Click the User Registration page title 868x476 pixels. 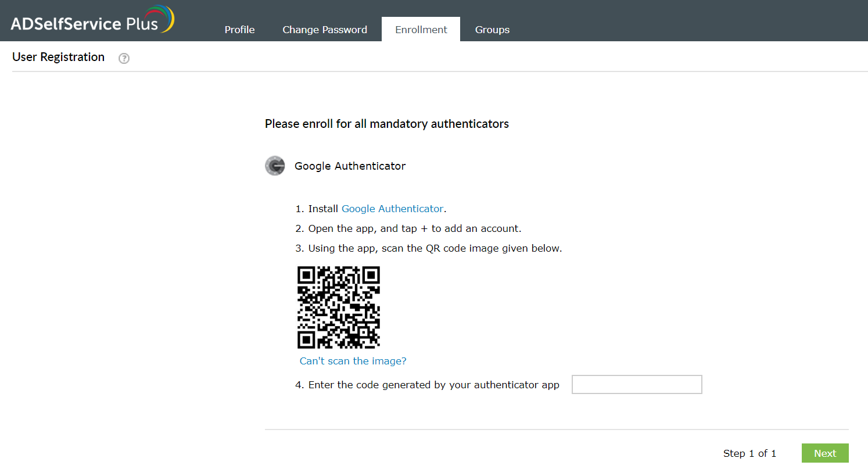point(58,56)
